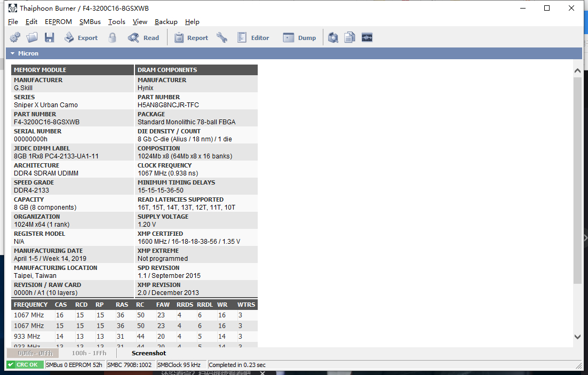Click the CRC OK status indicator
The image size is (588, 375).
click(25, 364)
